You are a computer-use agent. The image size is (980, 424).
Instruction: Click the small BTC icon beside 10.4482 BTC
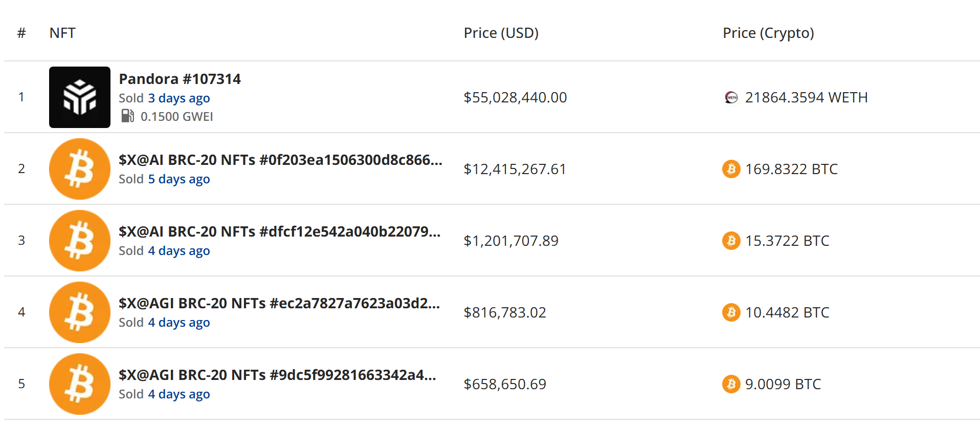coord(731,312)
